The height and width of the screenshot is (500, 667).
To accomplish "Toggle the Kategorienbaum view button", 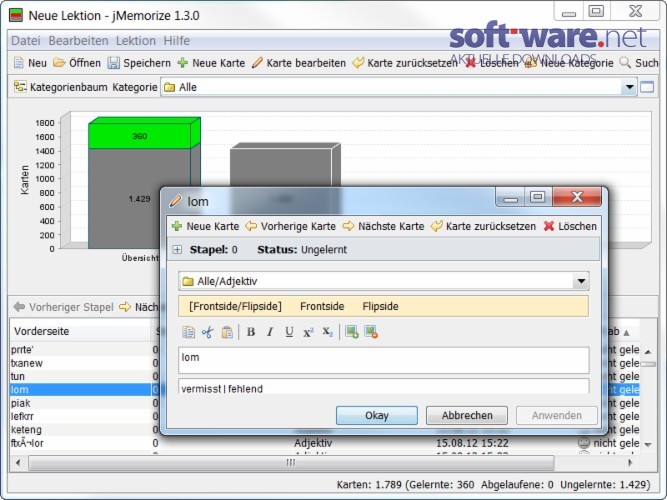I will pyautogui.click(x=61, y=87).
